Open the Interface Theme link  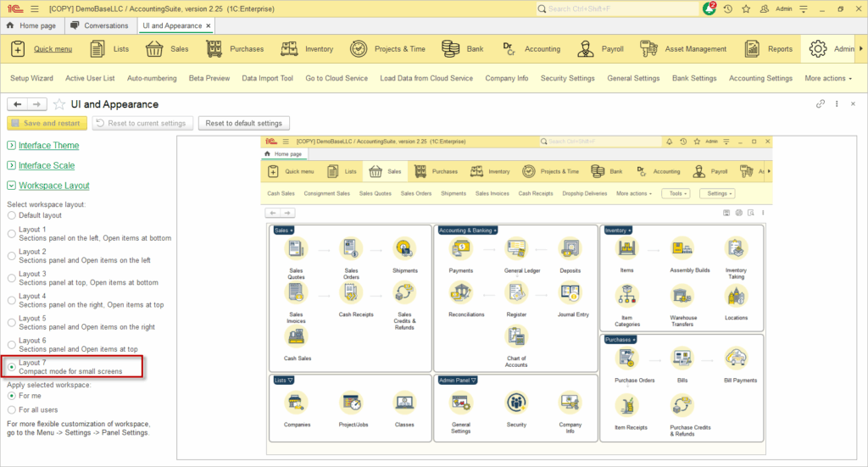[48, 145]
